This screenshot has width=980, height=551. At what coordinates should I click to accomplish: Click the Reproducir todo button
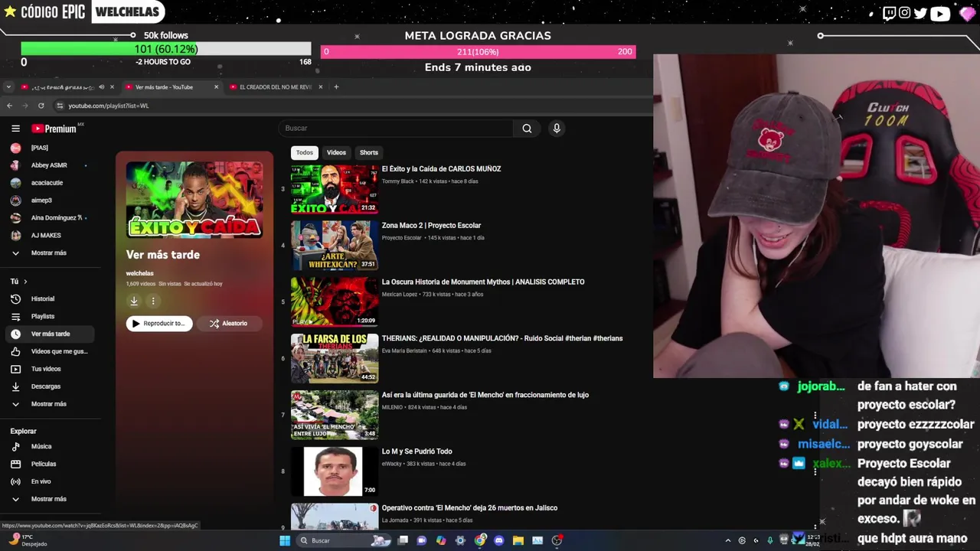tap(159, 323)
